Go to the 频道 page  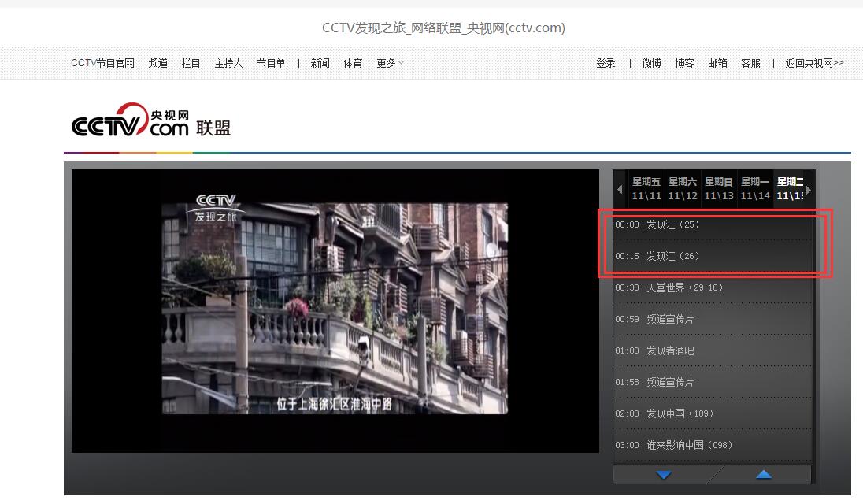click(x=158, y=63)
